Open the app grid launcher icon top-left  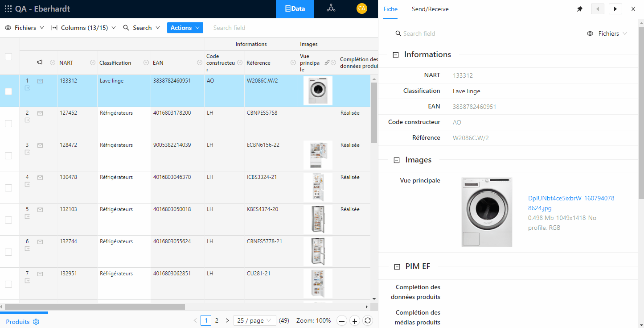click(8, 8)
